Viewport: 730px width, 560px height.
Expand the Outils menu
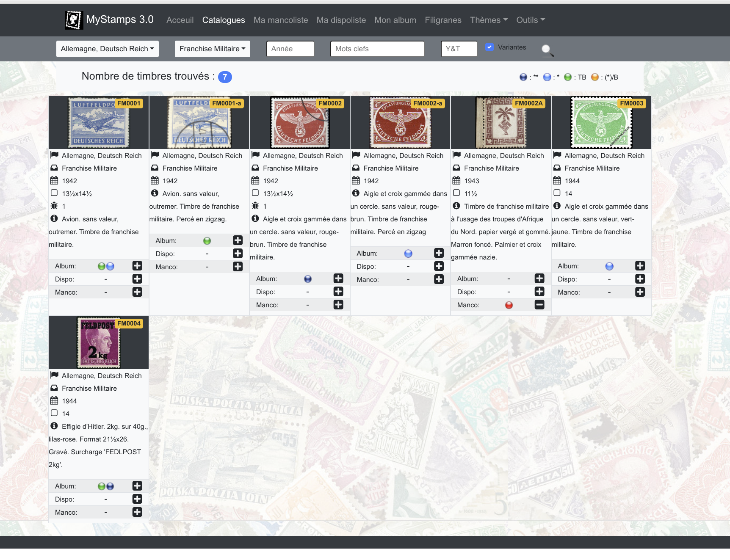tap(531, 20)
